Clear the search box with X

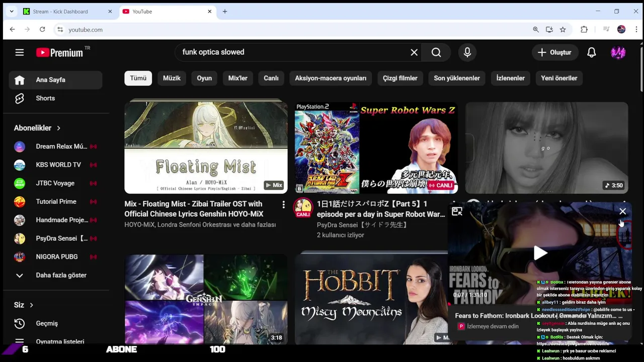point(414,52)
